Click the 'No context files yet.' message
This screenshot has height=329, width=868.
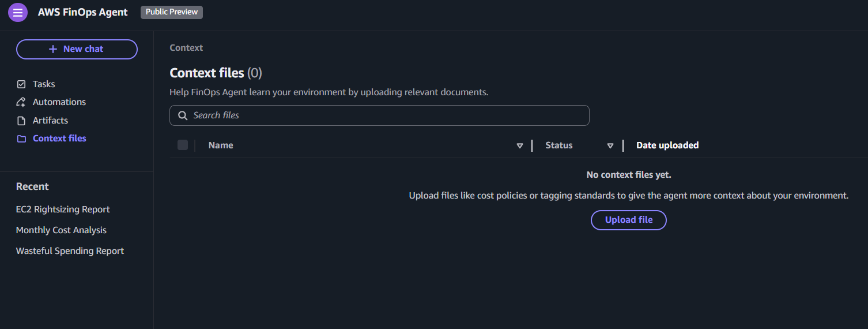tap(629, 175)
